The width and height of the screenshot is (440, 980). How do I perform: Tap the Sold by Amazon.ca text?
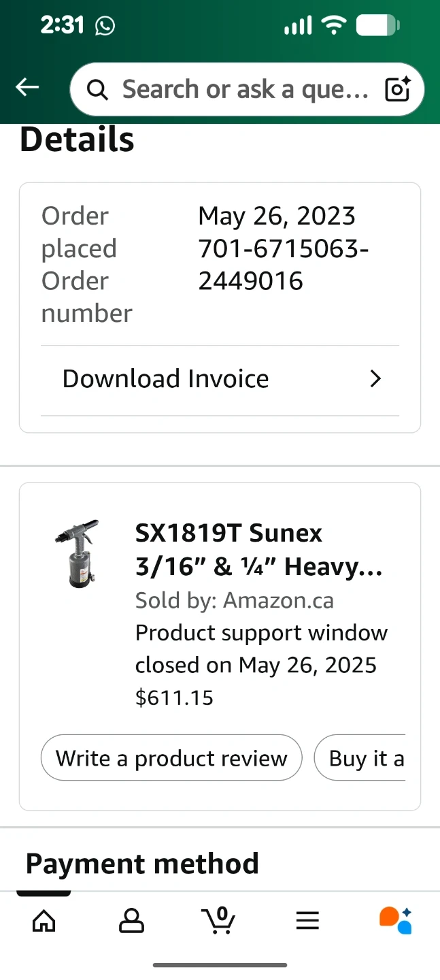(x=234, y=600)
